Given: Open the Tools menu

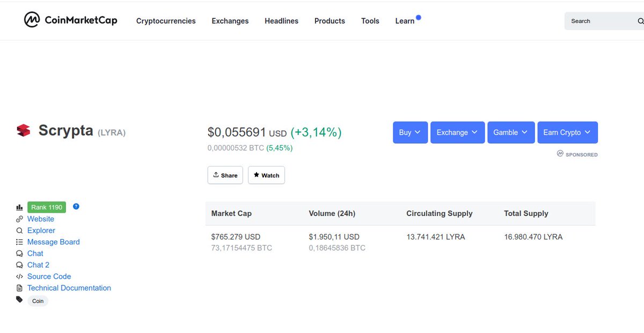Looking at the screenshot, I should point(370,21).
